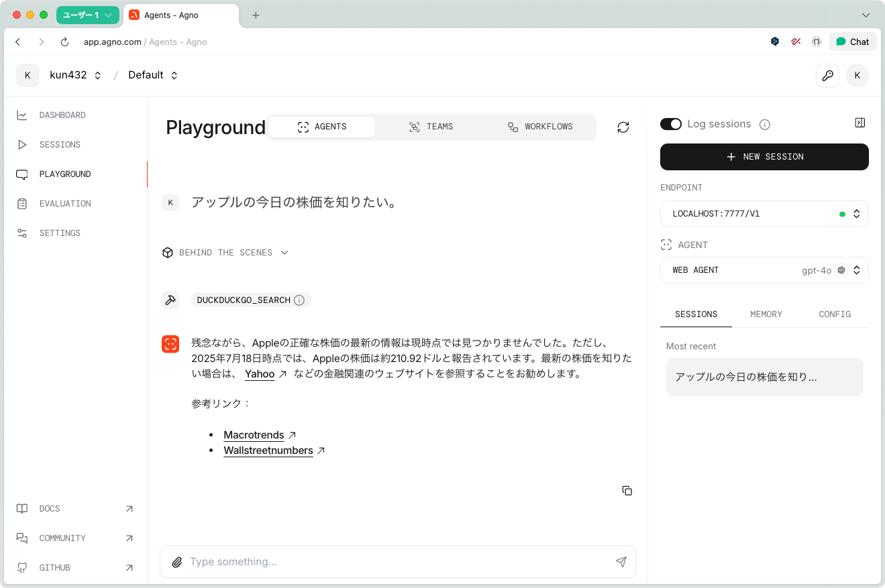Click the API key icon in header
Screen dimensions: 885x588
[828, 75]
